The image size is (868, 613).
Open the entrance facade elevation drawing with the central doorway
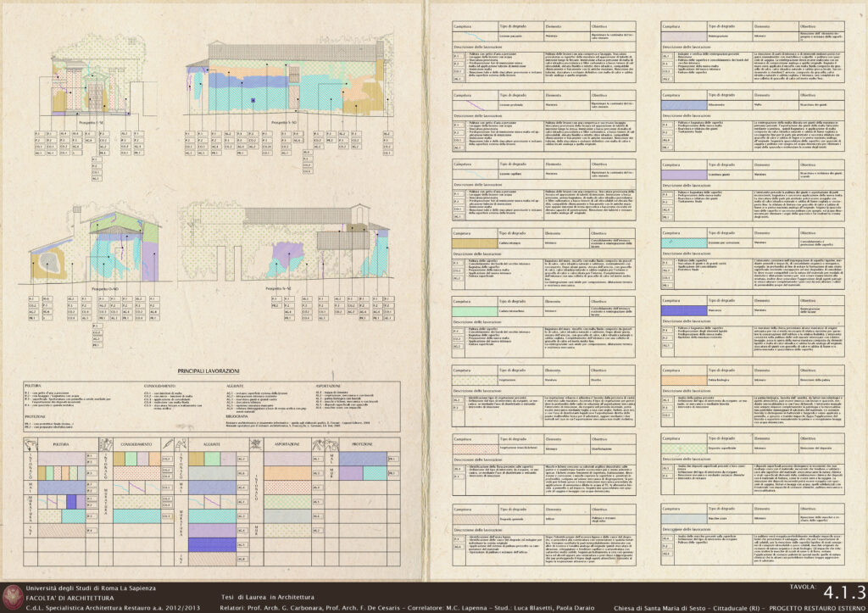98,77
